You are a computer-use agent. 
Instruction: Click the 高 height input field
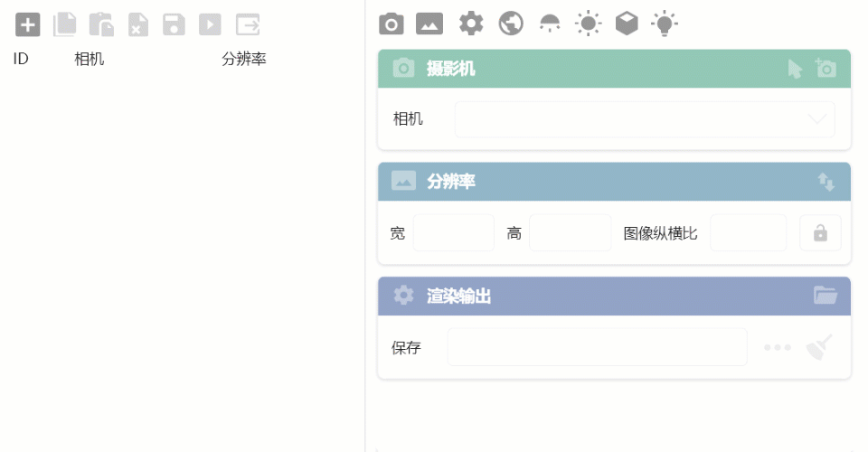pyautogui.click(x=571, y=233)
